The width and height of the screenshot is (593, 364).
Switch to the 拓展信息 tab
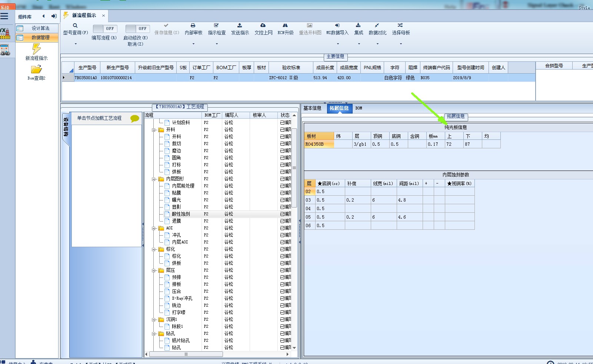(339, 108)
